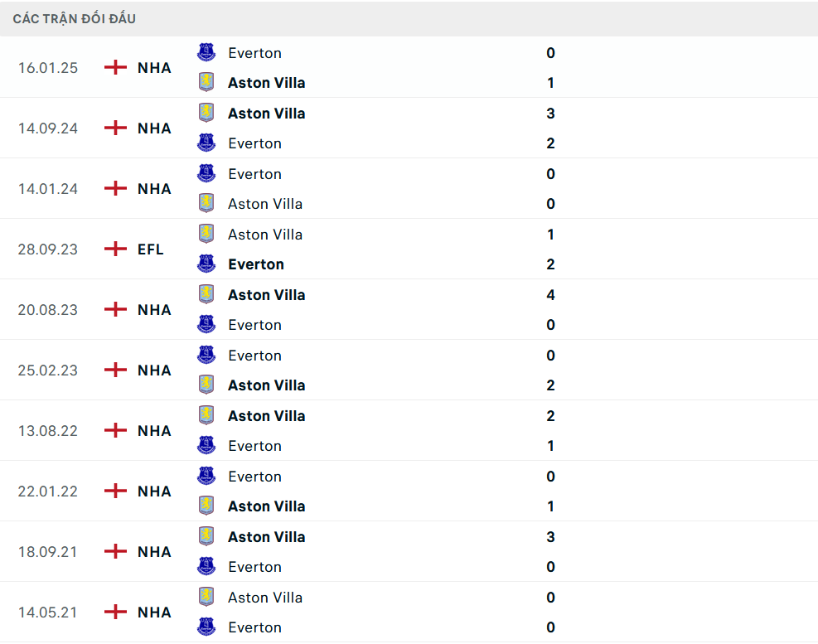Click the score 3 in the 18.09.21 match
The width and height of the screenshot is (818, 644).
pos(550,536)
